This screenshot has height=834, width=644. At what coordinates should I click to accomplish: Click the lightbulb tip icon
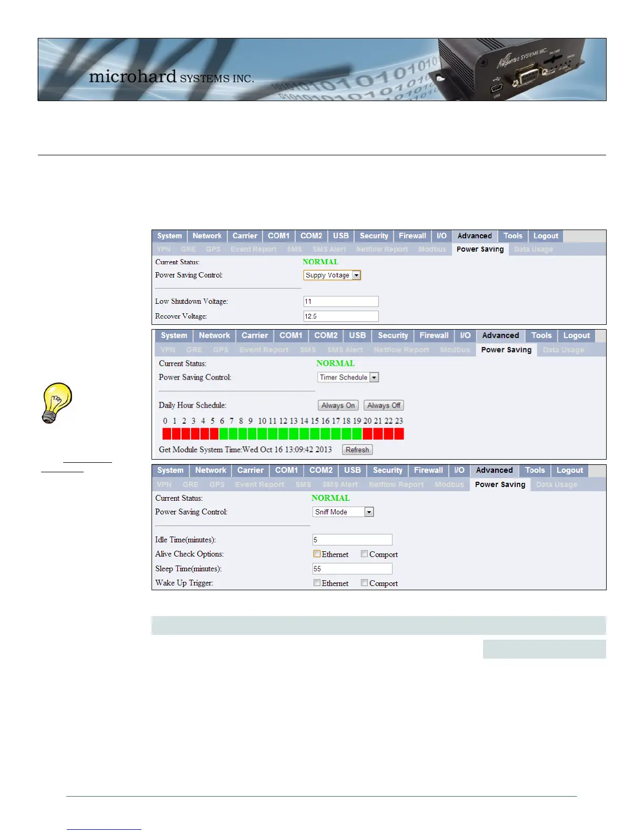(57, 403)
